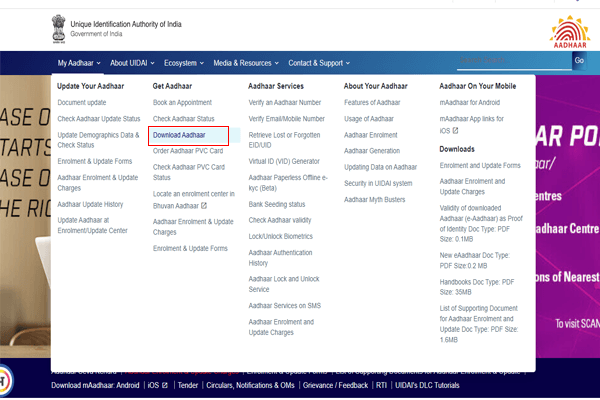Open Aadhaar Enrolment under About Your Aadhaar
Viewport: 600px width, 400px height.
[x=370, y=135]
